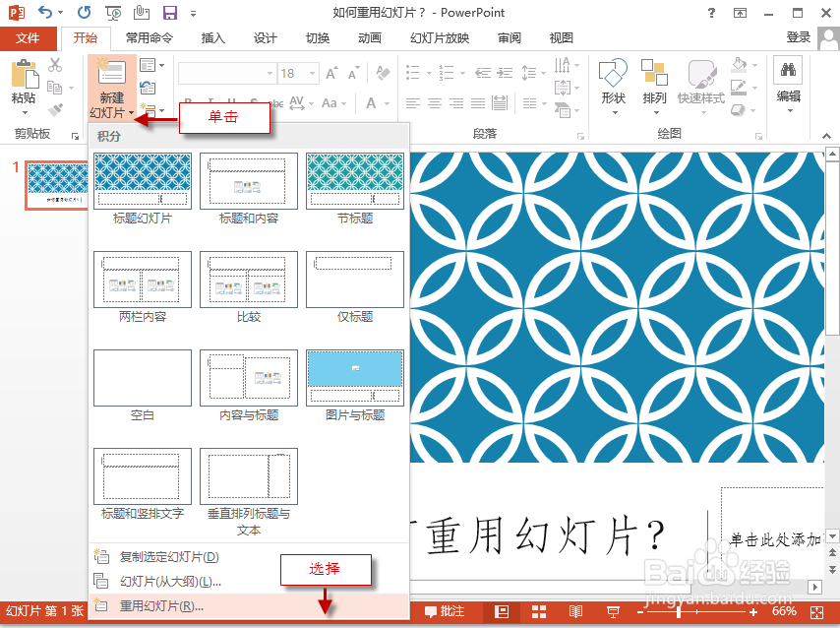Start Slide Show from status bar icon
840x628 pixels.
[613, 611]
